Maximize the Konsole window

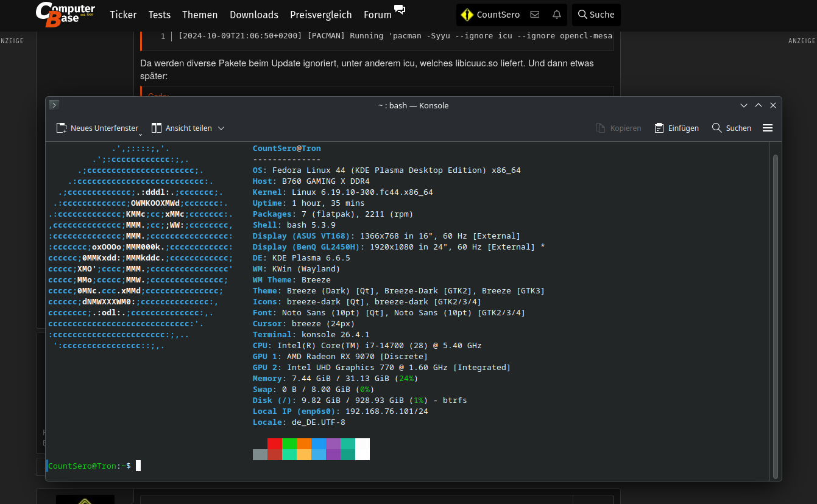click(x=759, y=105)
